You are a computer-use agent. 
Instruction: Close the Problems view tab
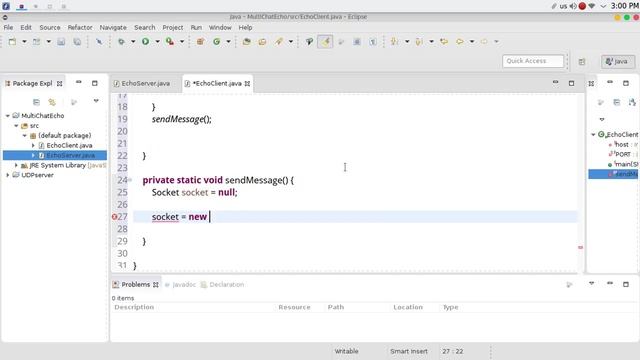(156, 285)
